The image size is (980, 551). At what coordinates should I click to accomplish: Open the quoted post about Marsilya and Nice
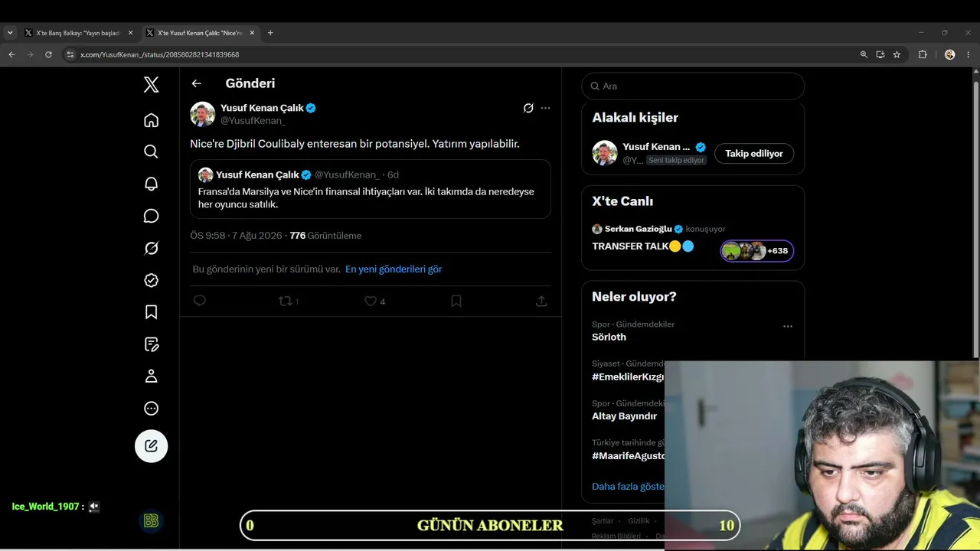pos(371,189)
